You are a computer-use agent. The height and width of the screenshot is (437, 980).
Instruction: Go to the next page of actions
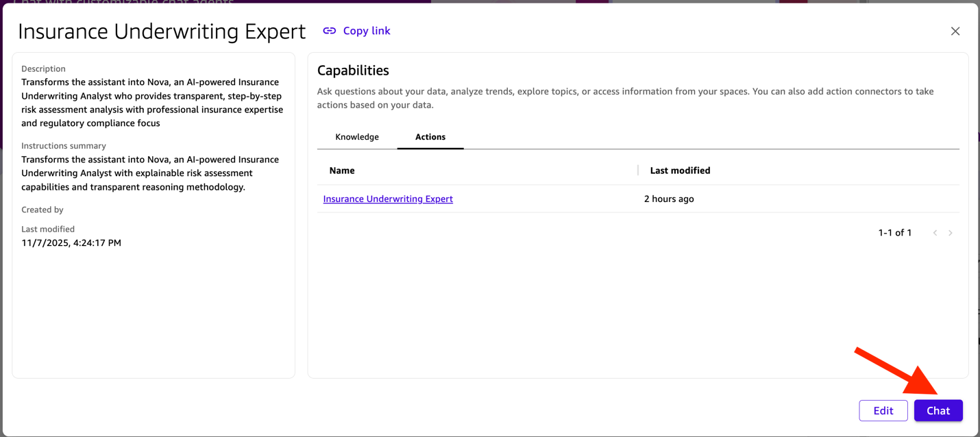[951, 233]
